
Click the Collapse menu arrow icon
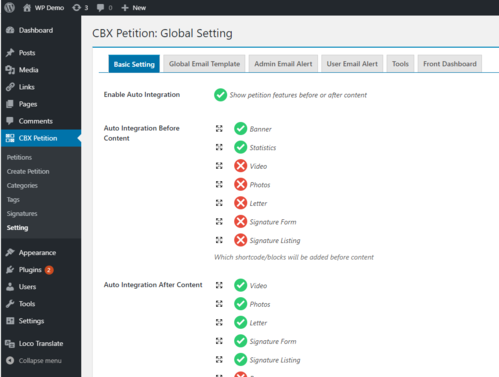10,360
